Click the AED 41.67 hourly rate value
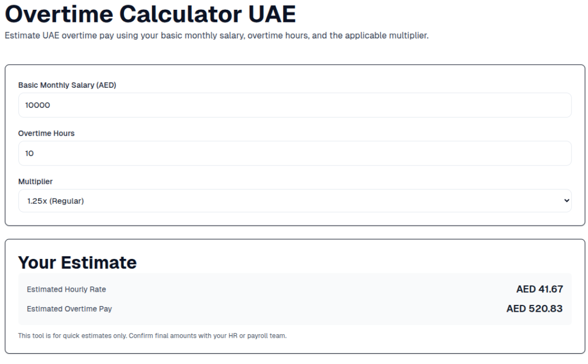Screen dimensions: 588x364 click(539, 289)
